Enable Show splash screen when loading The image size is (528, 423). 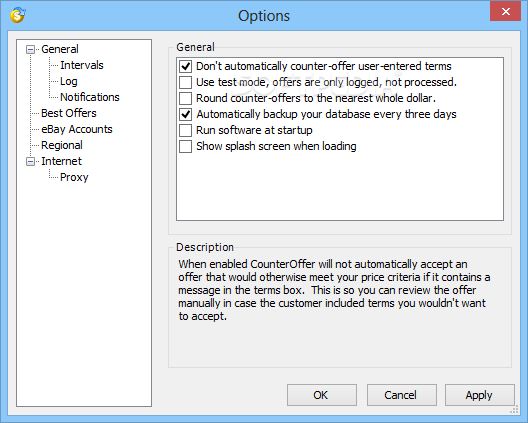[186, 147]
